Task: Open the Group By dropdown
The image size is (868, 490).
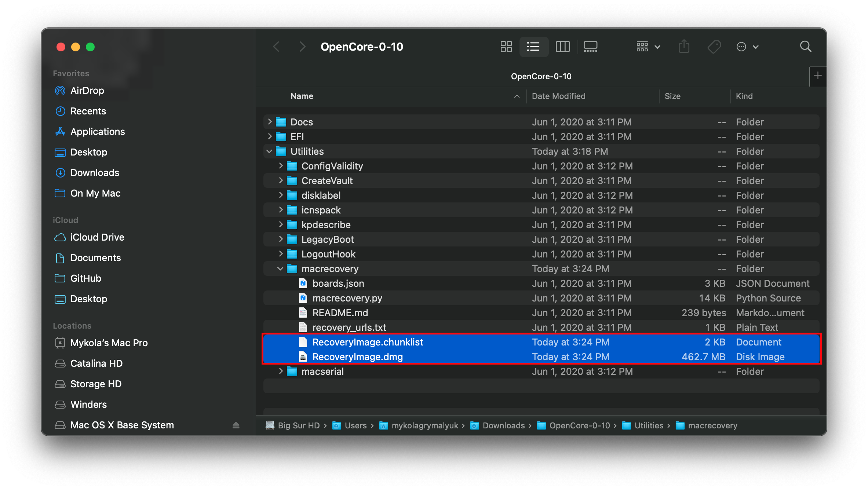Action: 648,47
